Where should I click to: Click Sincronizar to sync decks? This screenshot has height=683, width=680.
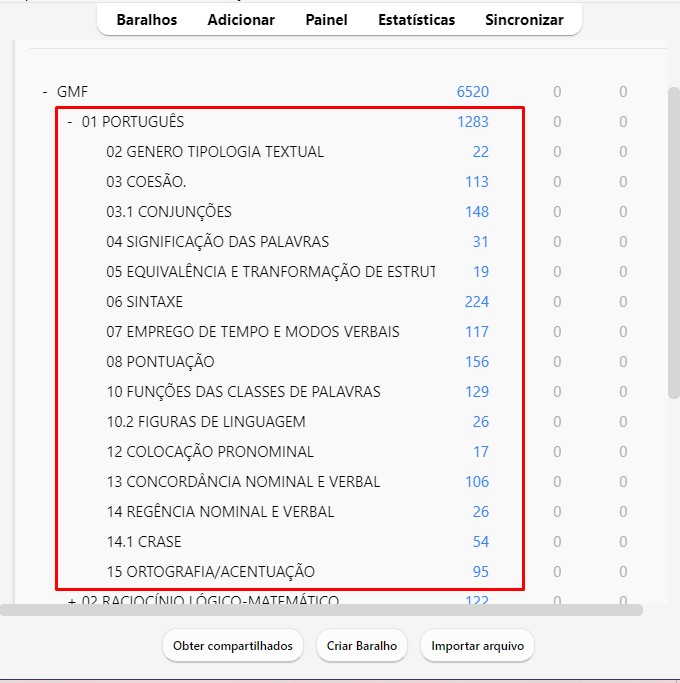[524, 20]
